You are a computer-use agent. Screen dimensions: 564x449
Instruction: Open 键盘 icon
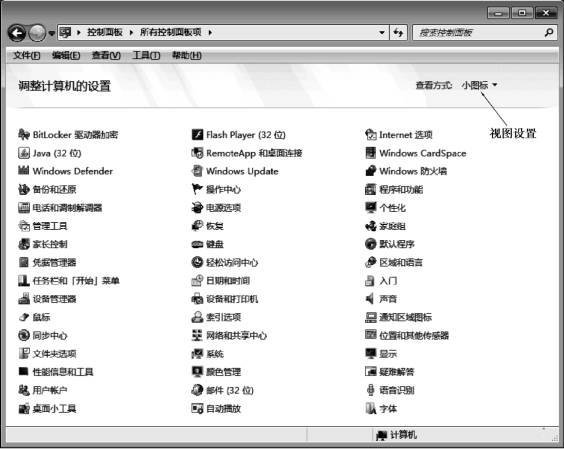coord(197,244)
